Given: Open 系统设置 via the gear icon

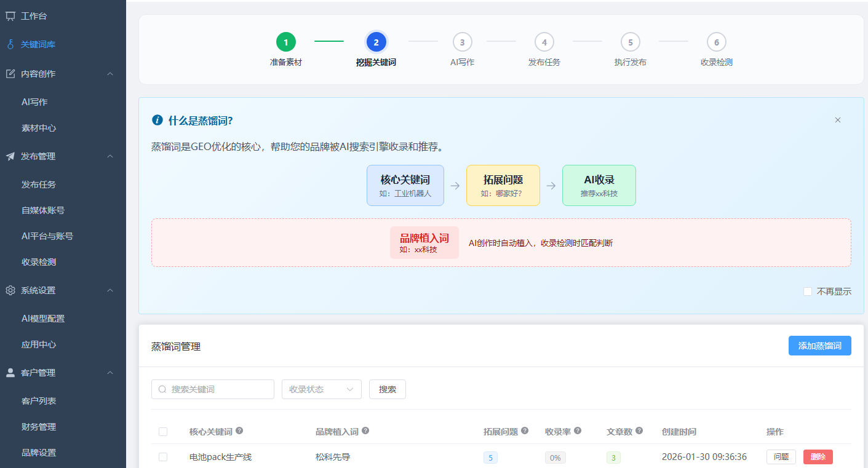Looking at the screenshot, I should click(x=10, y=290).
